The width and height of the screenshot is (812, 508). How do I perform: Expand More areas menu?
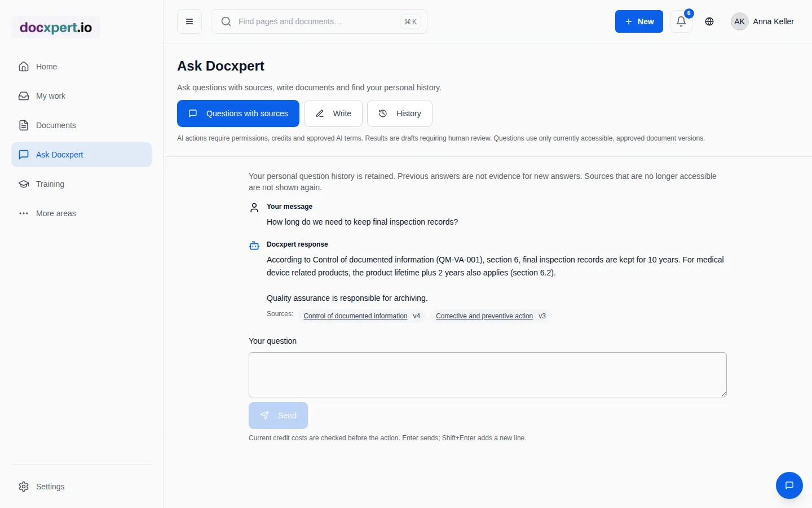(x=81, y=213)
